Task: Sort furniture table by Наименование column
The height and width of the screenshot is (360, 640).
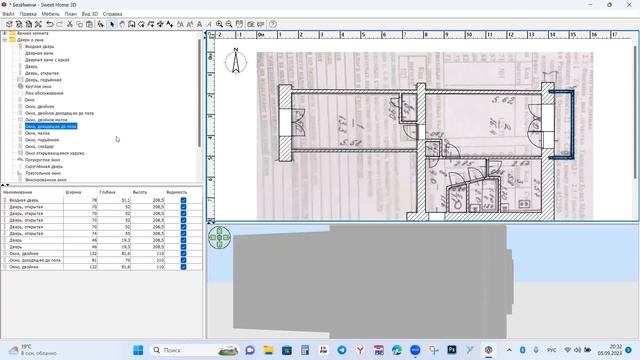Action: 32,192
